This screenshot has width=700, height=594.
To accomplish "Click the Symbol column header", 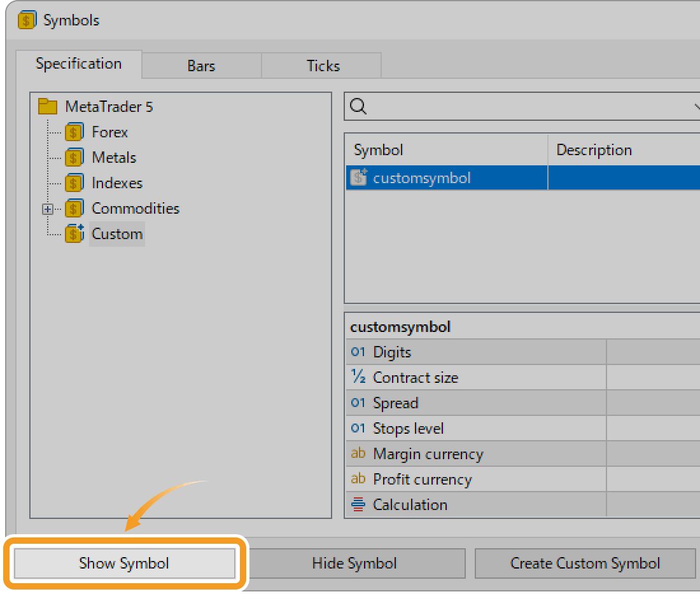I will pos(447,150).
